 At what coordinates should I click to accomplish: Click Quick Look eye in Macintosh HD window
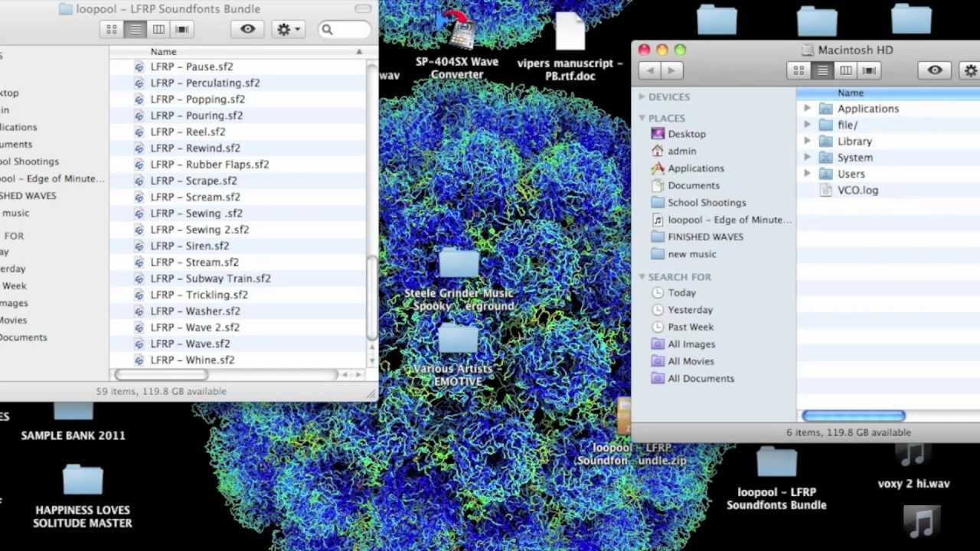coord(935,70)
